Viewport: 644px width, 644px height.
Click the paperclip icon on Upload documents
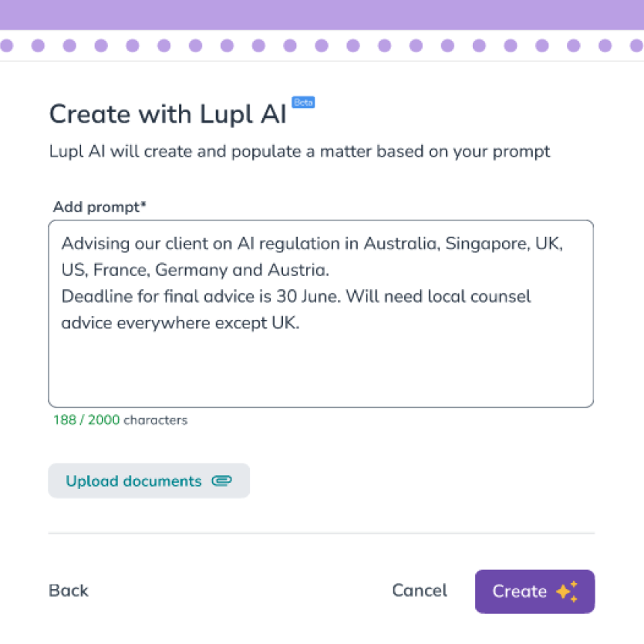(223, 480)
